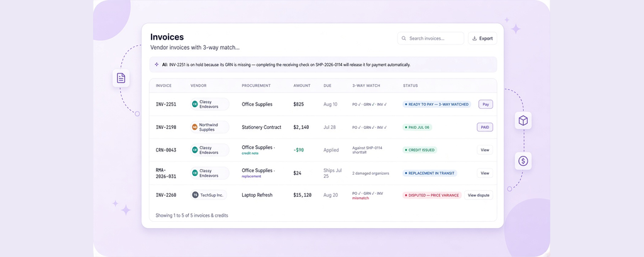The height and width of the screenshot is (257, 644).
Task: Click the READY TO PAY status badge
Action: click(436, 104)
